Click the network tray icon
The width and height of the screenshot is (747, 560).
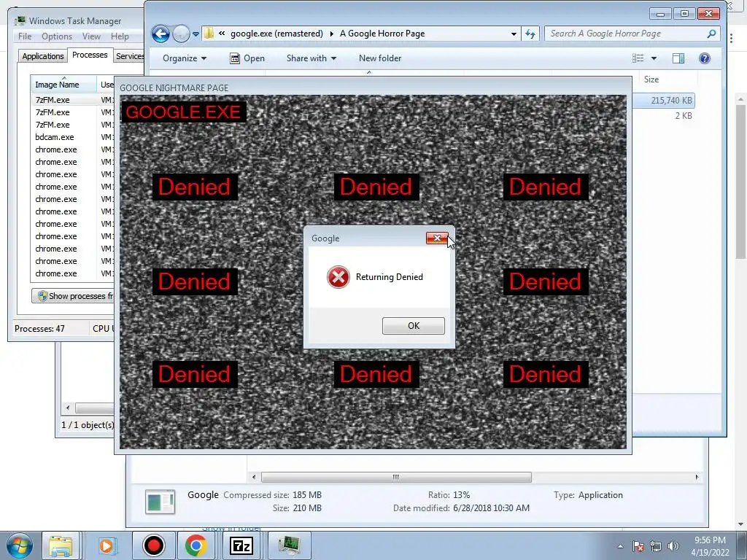(x=656, y=546)
